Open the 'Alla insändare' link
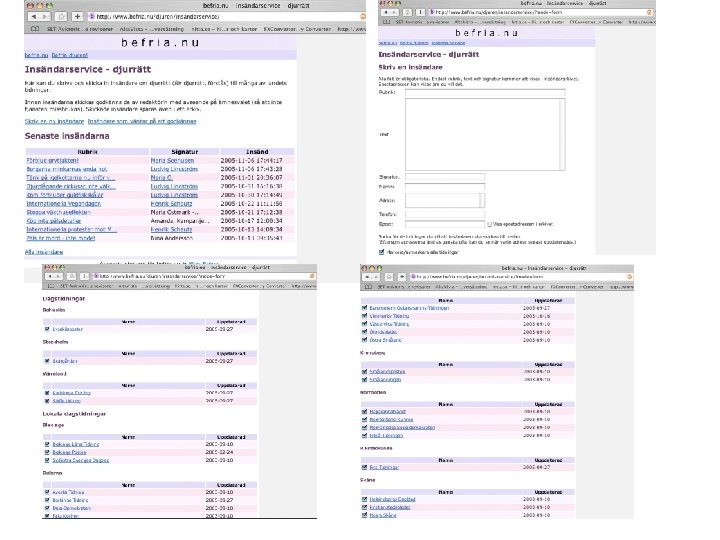720x540 pixels. pyautogui.click(x=44, y=252)
